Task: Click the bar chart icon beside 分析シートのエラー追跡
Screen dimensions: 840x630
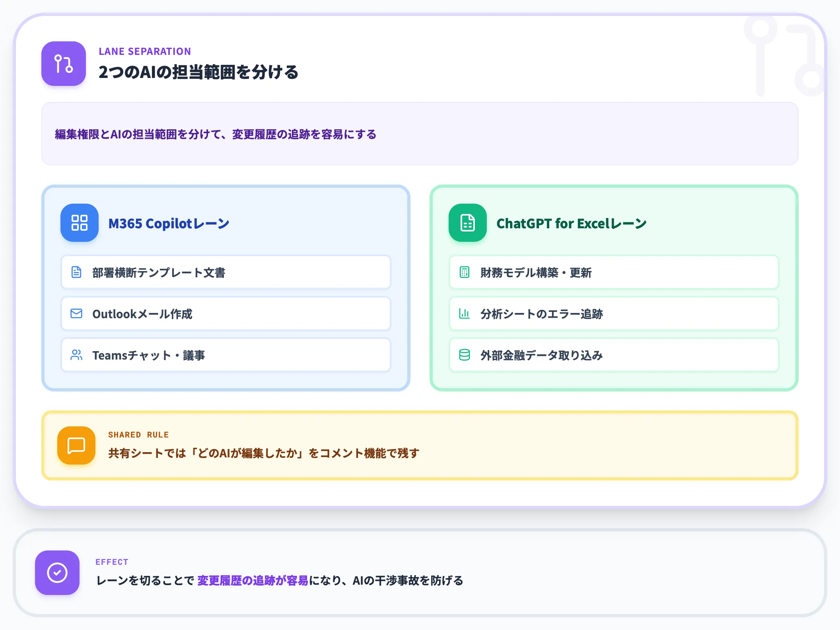Action: (465, 313)
